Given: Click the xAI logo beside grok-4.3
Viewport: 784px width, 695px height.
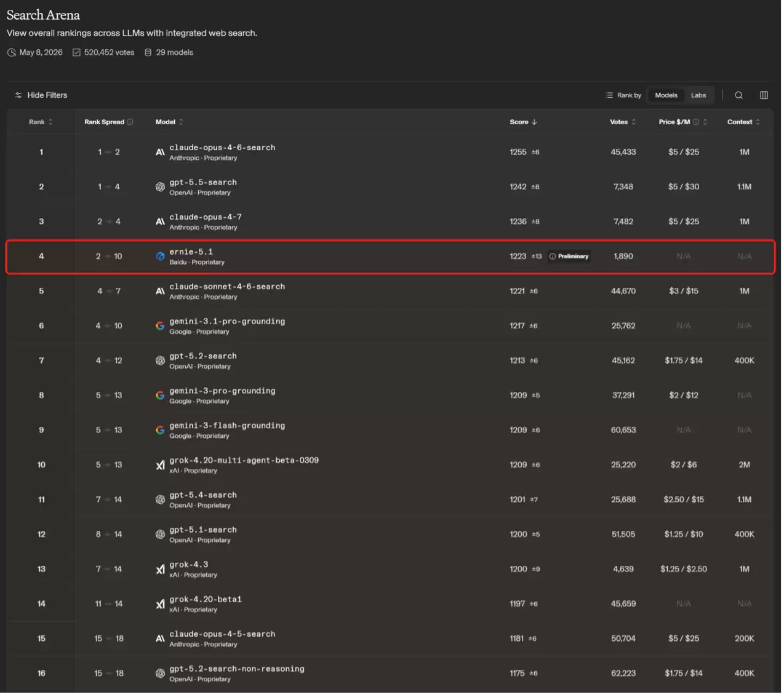Looking at the screenshot, I should (x=161, y=570).
